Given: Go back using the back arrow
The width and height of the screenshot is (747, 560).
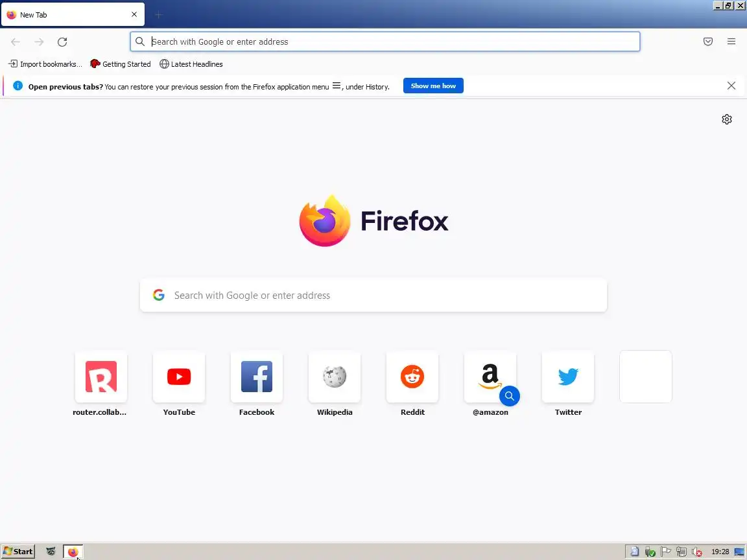Looking at the screenshot, I should [16, 42].
